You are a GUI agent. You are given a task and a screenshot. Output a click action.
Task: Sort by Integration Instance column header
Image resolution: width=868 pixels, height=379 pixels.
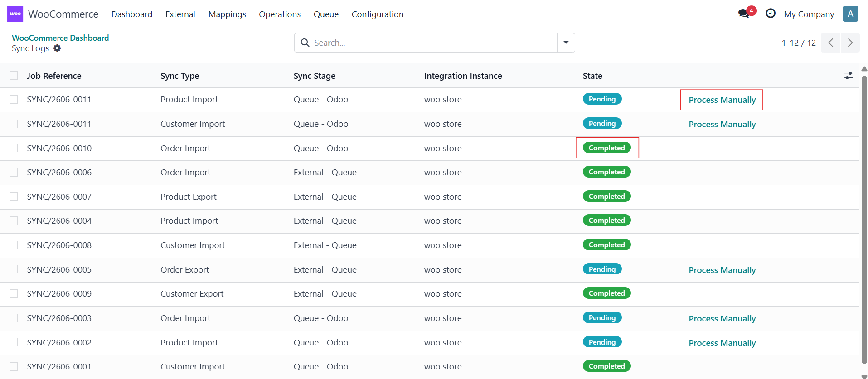[463, 76]
